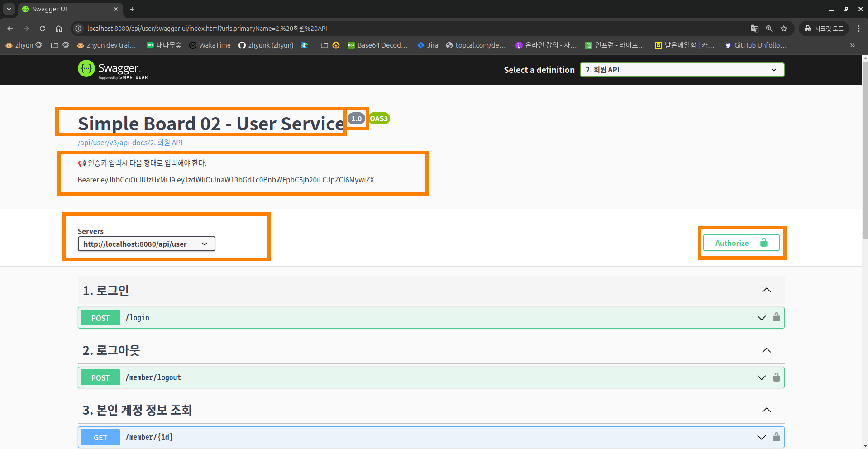Viewport: 868px width, 449px height.
Task: Collapse the '1. 로그인' section
Action: click(766, 290)
